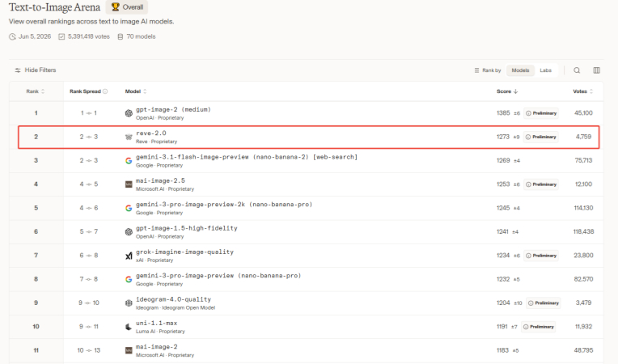Open the grok-imagine-image-quality model entry
The width and height of the screenshot is (618, 364).
tap(184, 252)
